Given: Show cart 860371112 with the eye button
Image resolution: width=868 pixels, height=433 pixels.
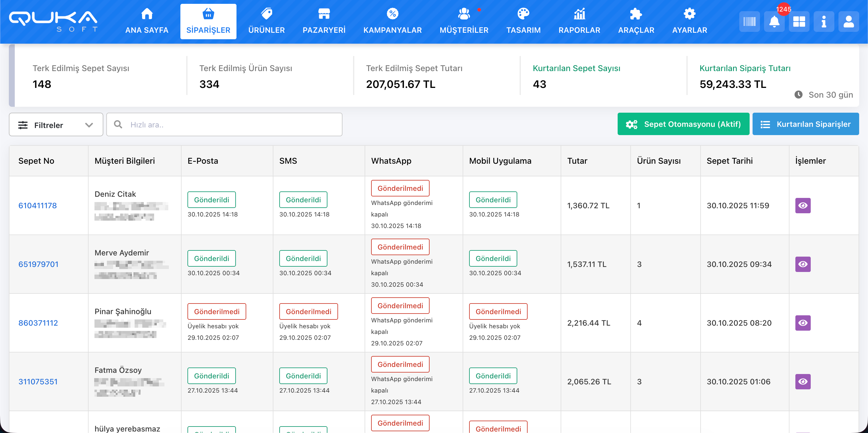Looking at the screenshot, I should coord(803,323).
